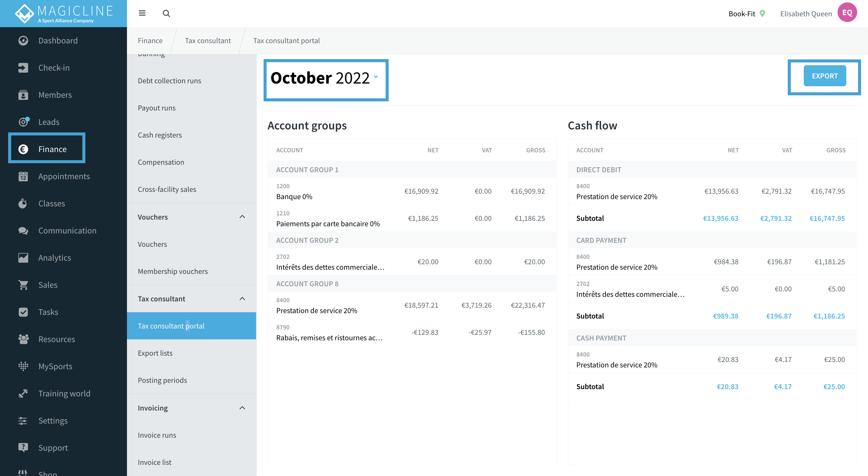Click Card Payment subtotal €1,186.25
The width and height of the screenshot is (868, 476).
829,316
